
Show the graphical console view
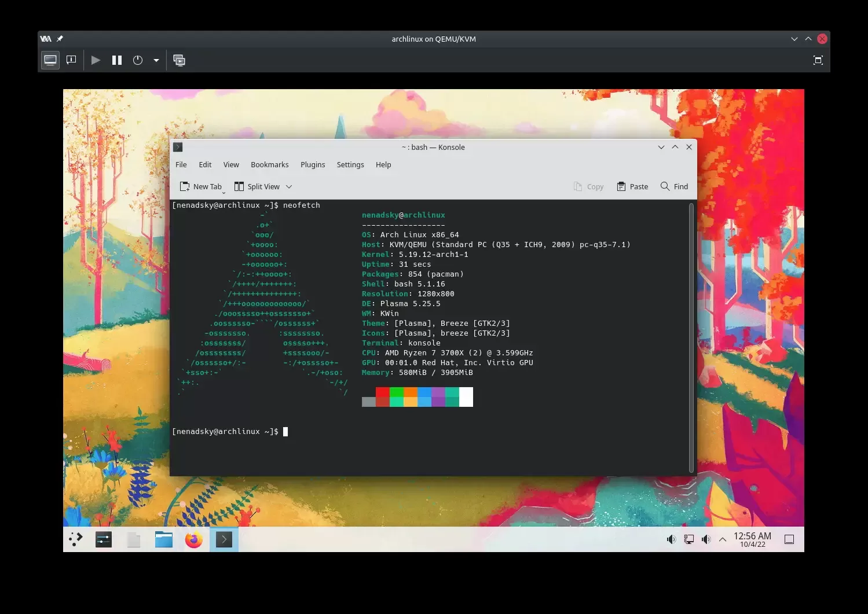(x=50, y=60)
